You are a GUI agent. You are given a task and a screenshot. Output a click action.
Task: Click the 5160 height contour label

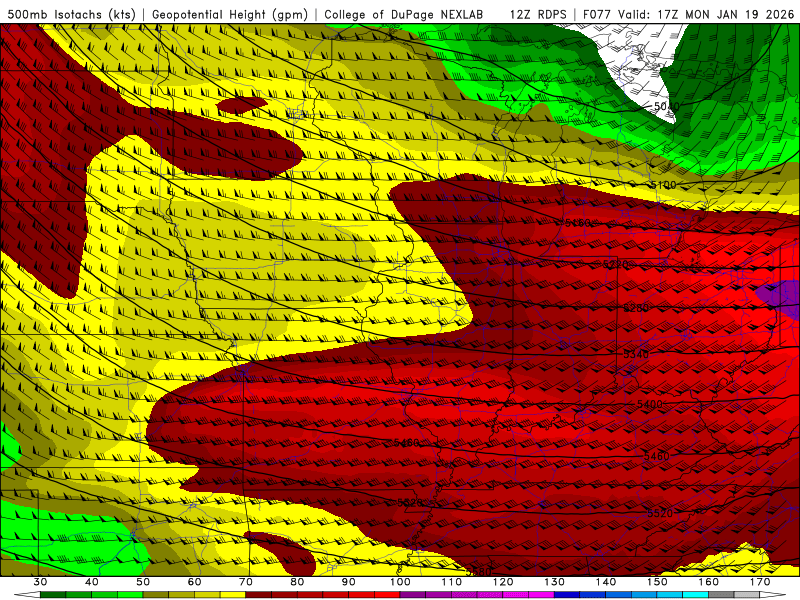[x=578, y=223]
